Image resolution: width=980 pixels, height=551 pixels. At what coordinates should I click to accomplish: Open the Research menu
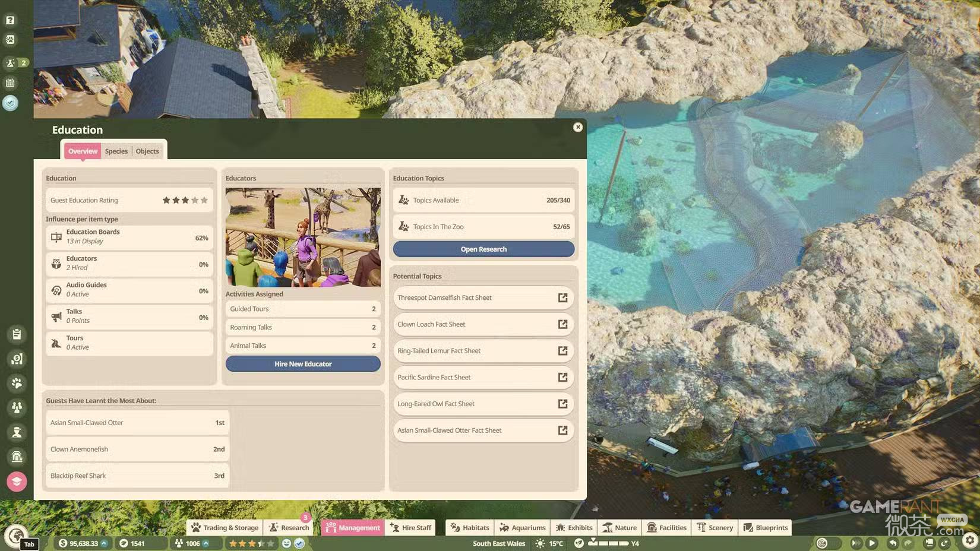click(x=289, y=528)
